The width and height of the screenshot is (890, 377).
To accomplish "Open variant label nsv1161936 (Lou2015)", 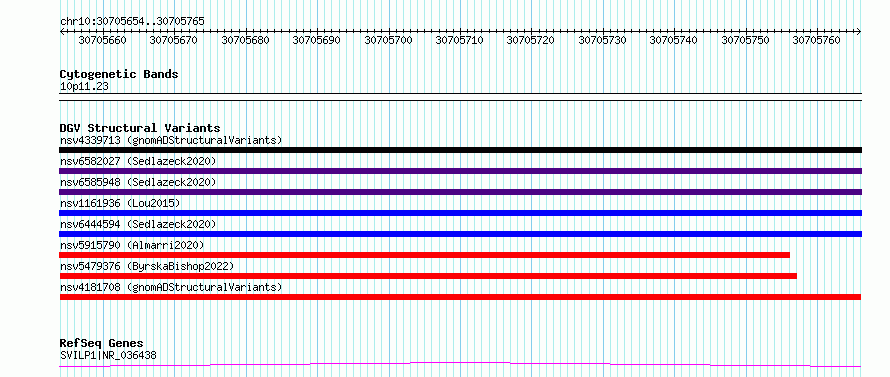I will (x=120, y=203).
